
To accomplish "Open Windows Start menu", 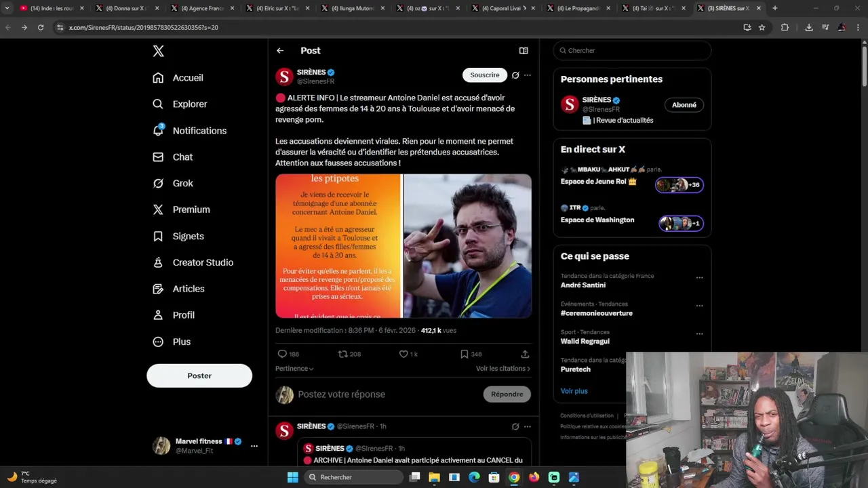I will pos(293,477).
